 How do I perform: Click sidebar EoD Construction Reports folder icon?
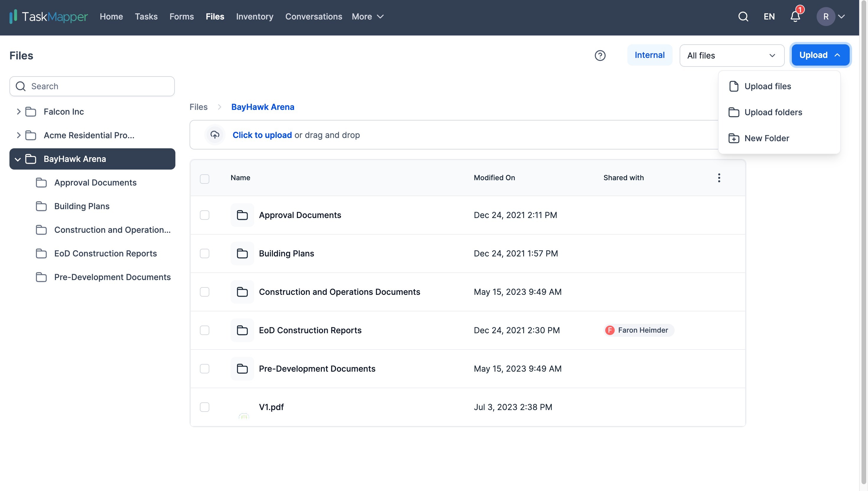[41, 253]
